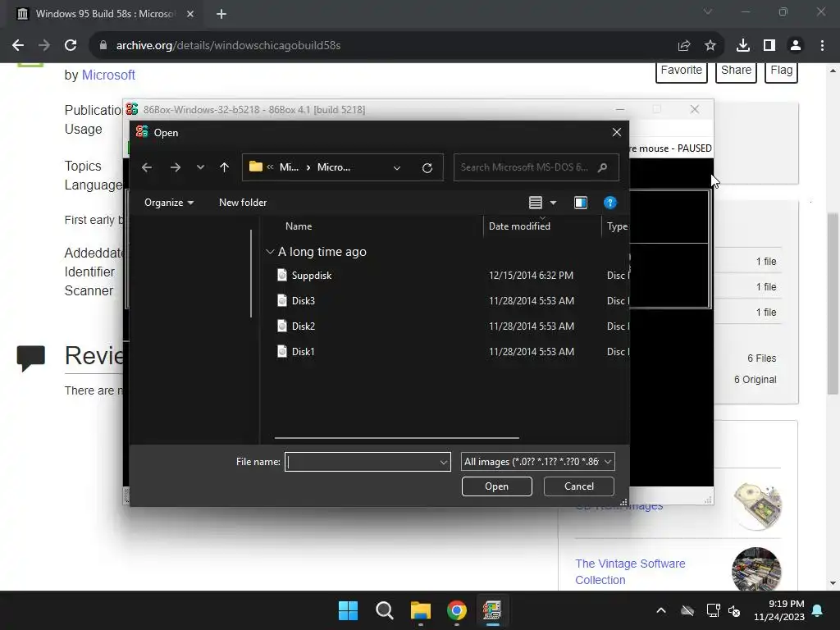Change view layout icon in dialog
The width and height of the screenshot is (840, 630).
pos(535,203)
